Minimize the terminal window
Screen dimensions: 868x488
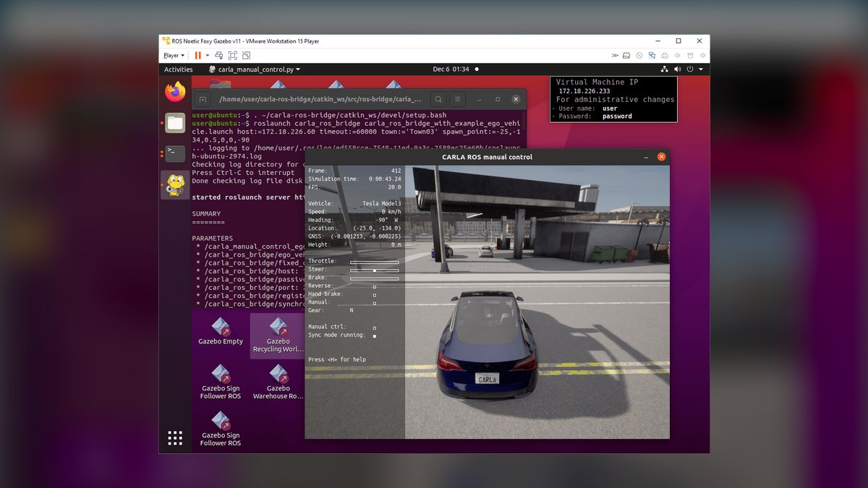coord(480,99)
